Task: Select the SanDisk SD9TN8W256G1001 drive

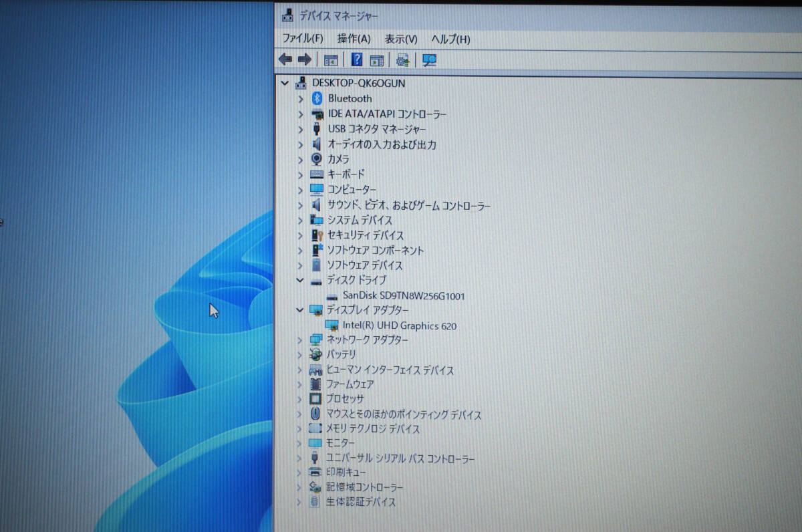Action: [x=404, y=295]
